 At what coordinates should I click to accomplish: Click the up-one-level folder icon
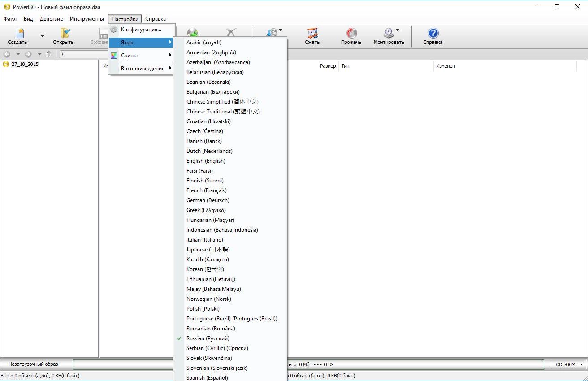49,54
